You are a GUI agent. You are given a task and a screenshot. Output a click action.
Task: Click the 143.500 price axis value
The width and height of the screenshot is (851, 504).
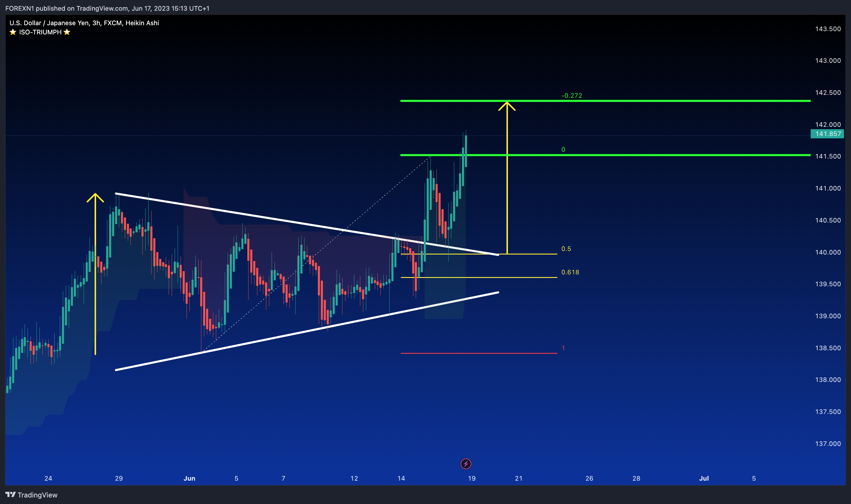click(828, 29)
